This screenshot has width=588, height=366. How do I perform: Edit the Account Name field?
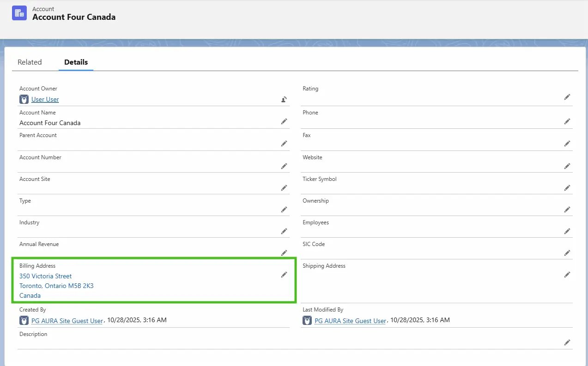[x=284, y=121]
